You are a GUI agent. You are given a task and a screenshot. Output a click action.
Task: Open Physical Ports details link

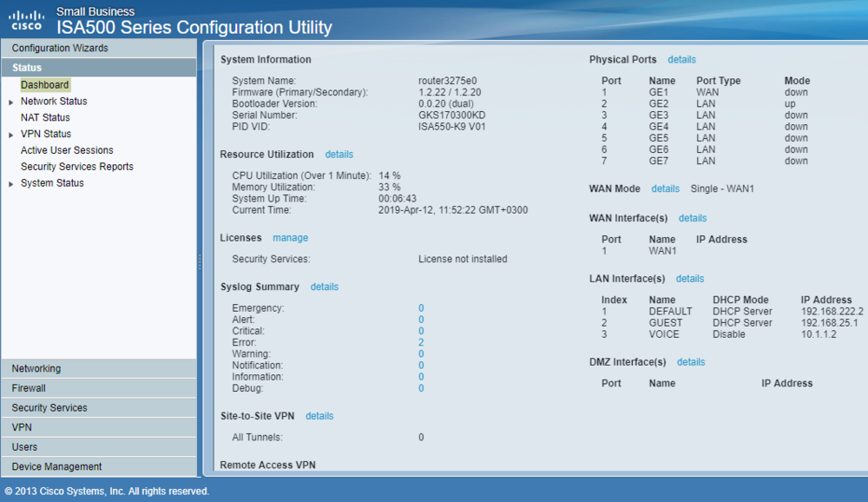(681, 60)
